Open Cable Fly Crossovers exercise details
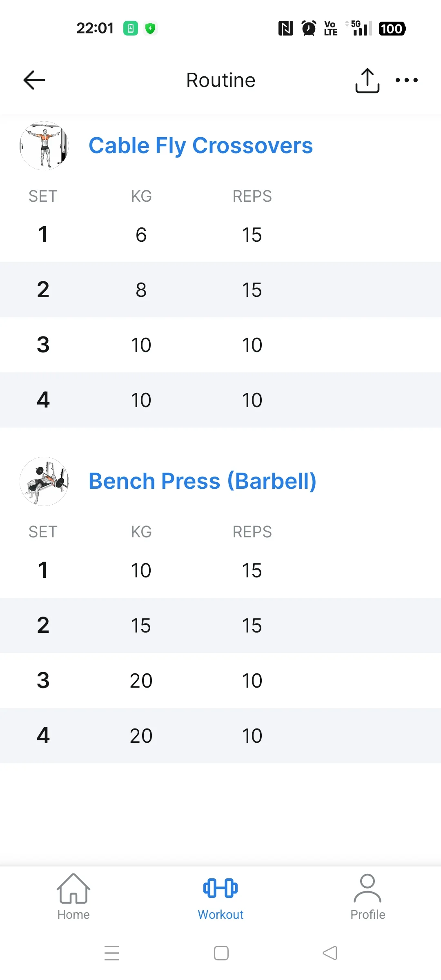Viewport: 441px width, 980px height. point(200,146)
